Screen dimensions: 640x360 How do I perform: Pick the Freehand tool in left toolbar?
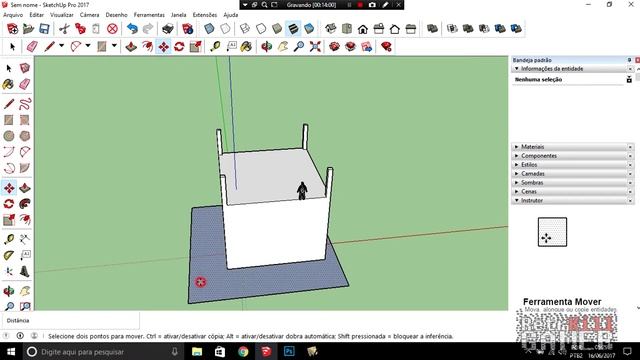[x=24, y=104]
